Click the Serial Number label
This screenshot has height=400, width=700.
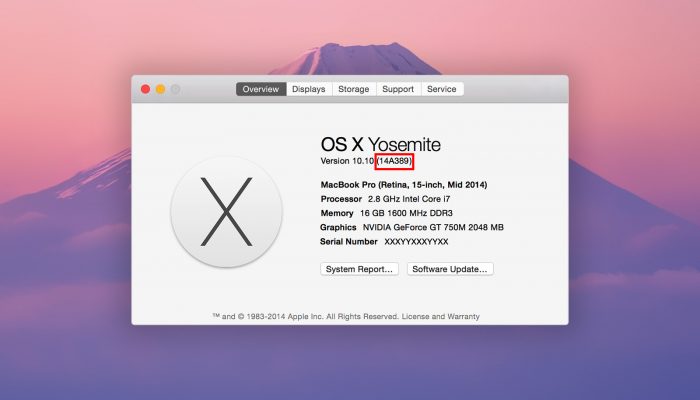point(349,242)
